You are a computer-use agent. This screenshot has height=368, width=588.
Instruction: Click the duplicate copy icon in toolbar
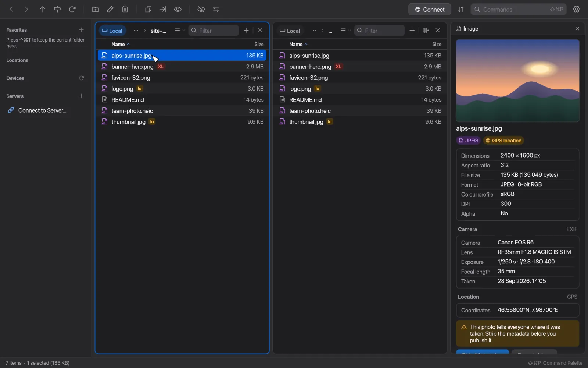click(148, 10)
